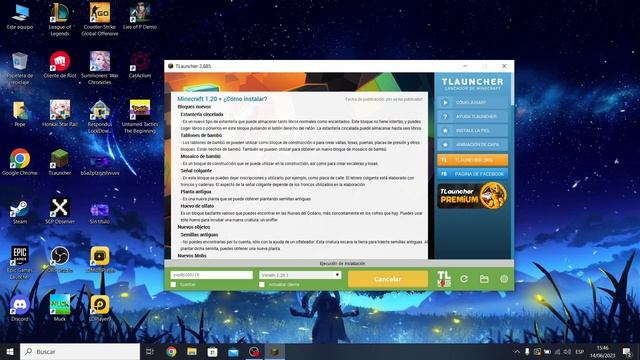This screenshot has height=360, width=640.
Task: Select Muck desktop icon
Action: tap(60, 308)
